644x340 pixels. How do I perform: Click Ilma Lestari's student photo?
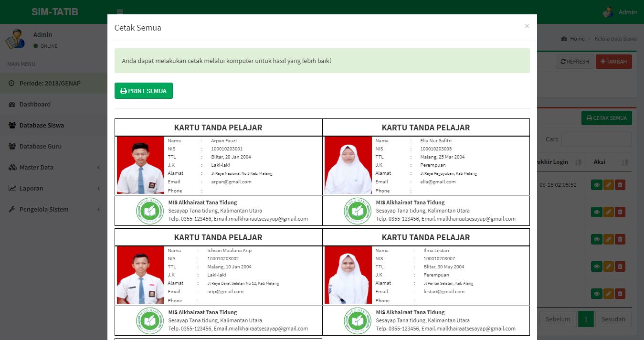(348, 275)
